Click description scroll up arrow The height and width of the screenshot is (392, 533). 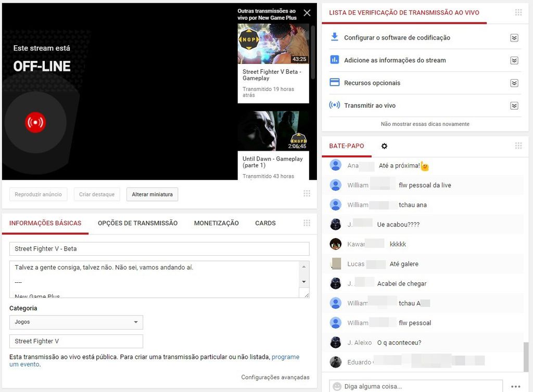304,267
